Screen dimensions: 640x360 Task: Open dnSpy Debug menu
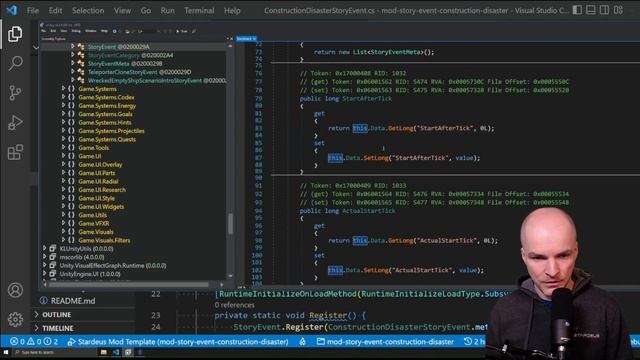(76, 31)
